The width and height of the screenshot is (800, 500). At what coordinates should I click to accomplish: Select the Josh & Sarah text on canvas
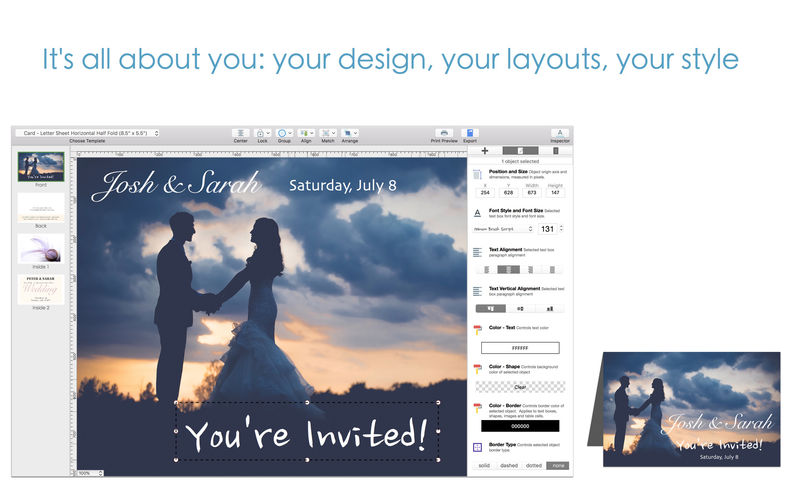pos(176,185)
